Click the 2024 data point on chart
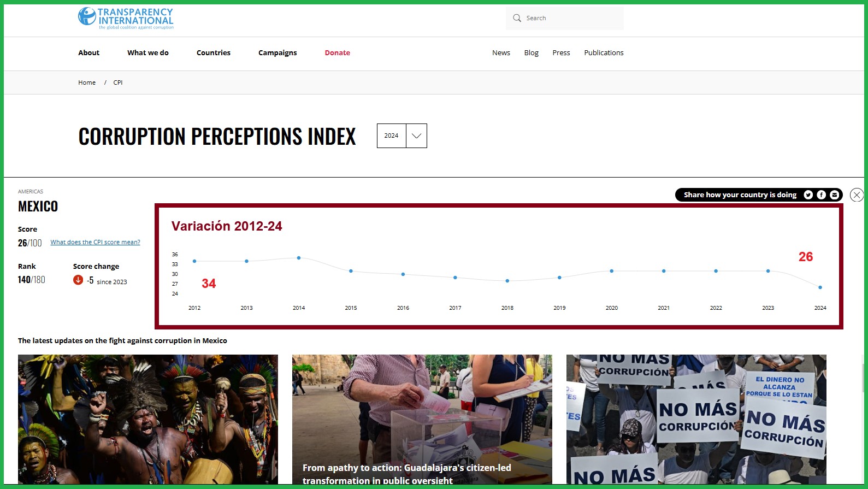This screenshot has width=868, height=489. 820,287
